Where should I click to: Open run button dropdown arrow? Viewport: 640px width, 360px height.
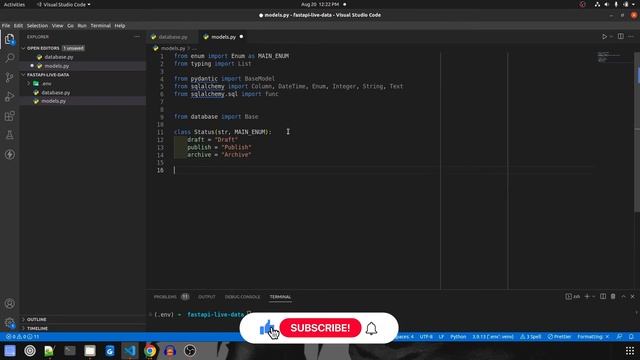pos(611,37)
